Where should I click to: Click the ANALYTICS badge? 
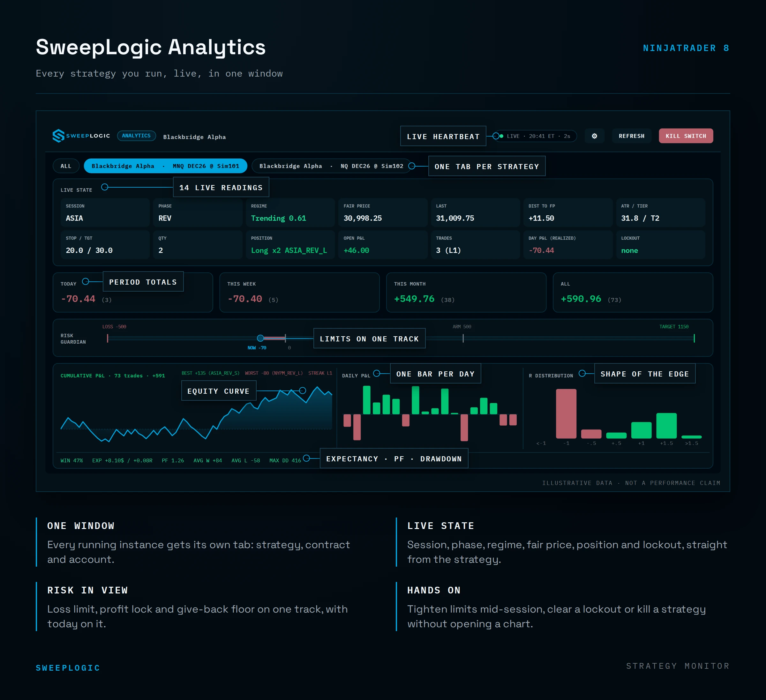coord(136,136)
